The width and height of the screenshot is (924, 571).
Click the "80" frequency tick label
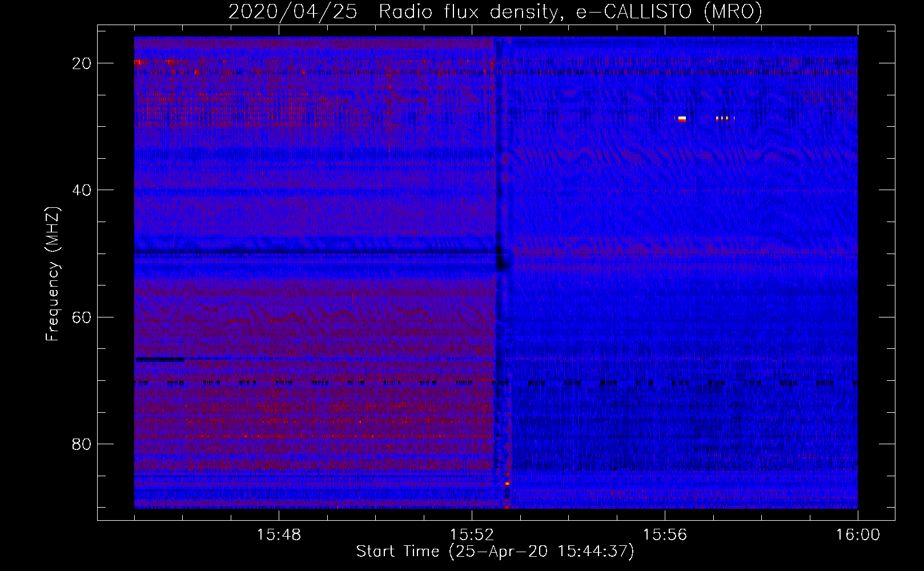pyautogui.click(x=82, y=444)
